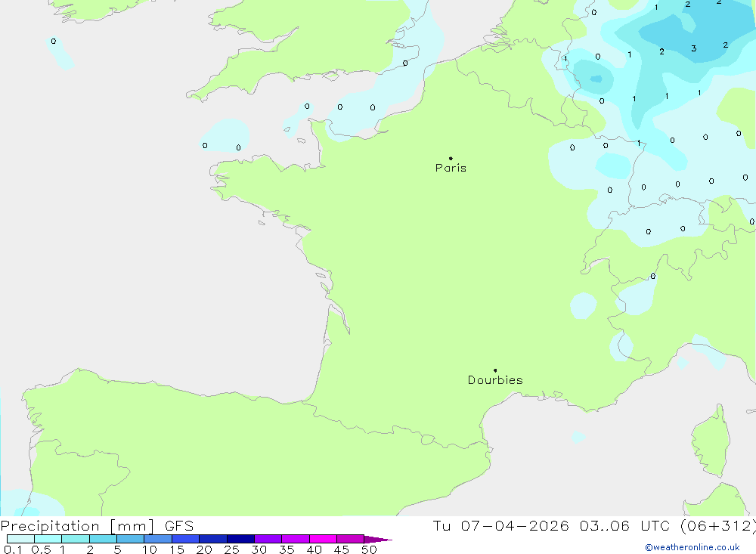Click the Paris city label
The image size is (756, 554).
tap(451, 168)
